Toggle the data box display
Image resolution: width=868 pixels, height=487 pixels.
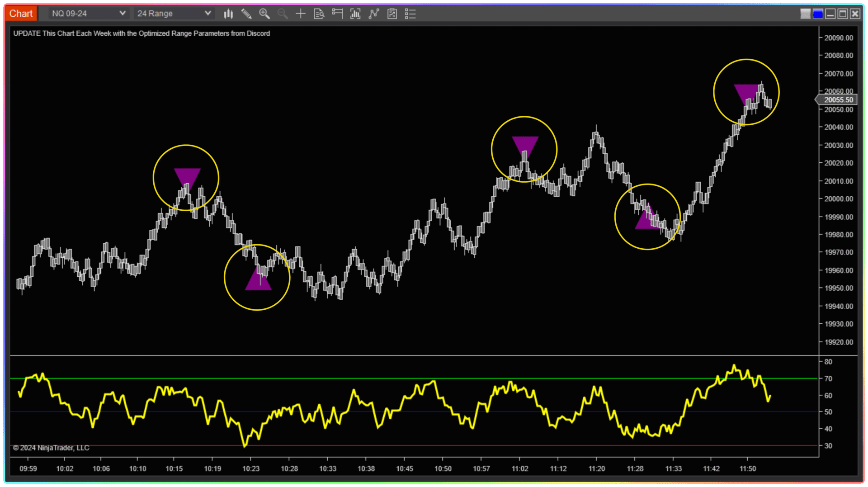[319, 14]
